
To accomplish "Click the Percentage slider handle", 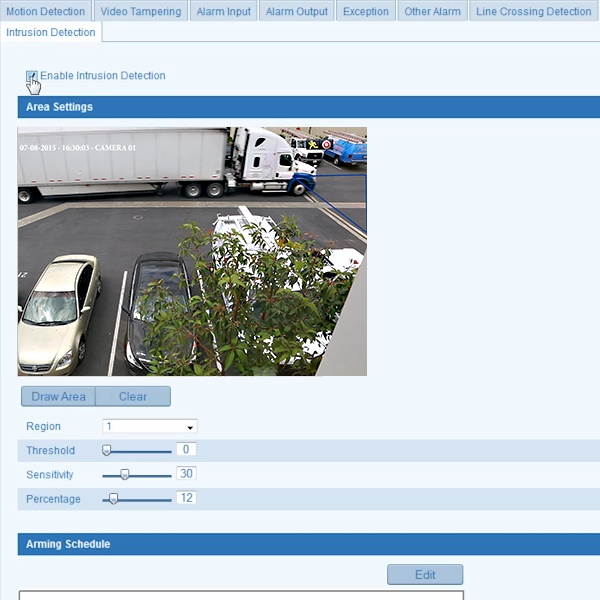I will point(113,499).
